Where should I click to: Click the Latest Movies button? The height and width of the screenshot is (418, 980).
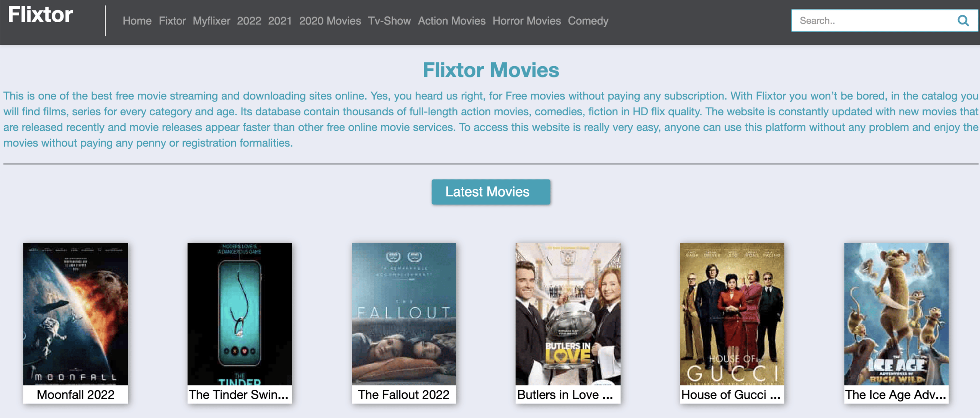coord(491,192)
